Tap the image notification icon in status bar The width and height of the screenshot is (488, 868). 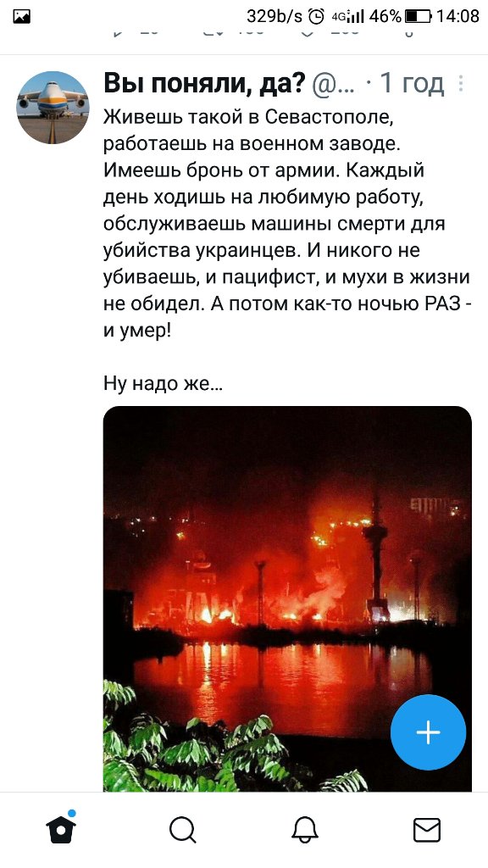pos(21,17)
